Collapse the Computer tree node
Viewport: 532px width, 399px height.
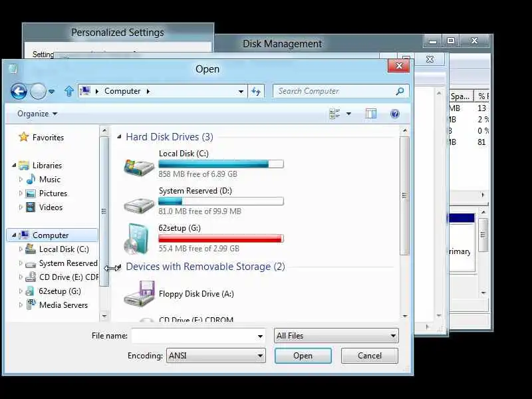pyautogui.click(x=14, y=235)
